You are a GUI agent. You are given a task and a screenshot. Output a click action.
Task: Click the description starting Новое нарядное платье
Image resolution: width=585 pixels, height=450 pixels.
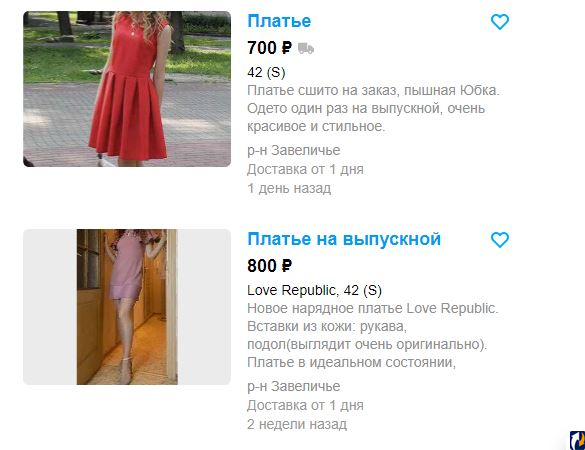click(373, 335)
